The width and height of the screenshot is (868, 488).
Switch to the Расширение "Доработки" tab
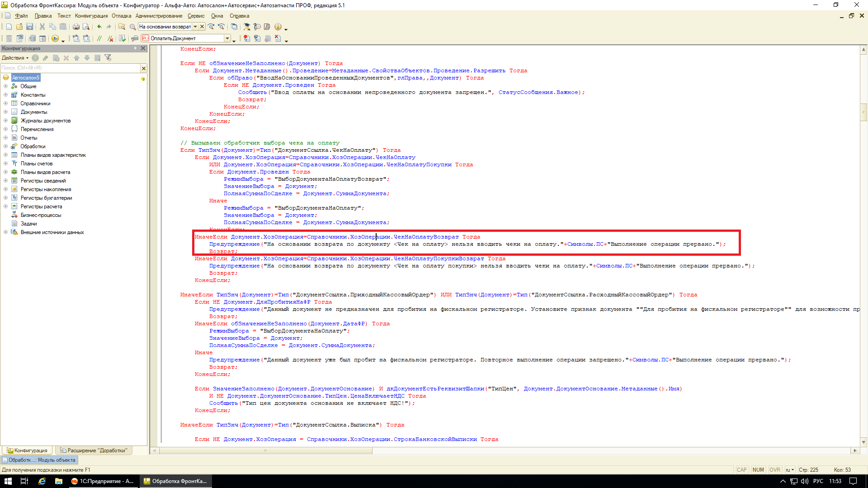(x=94, y=450)
